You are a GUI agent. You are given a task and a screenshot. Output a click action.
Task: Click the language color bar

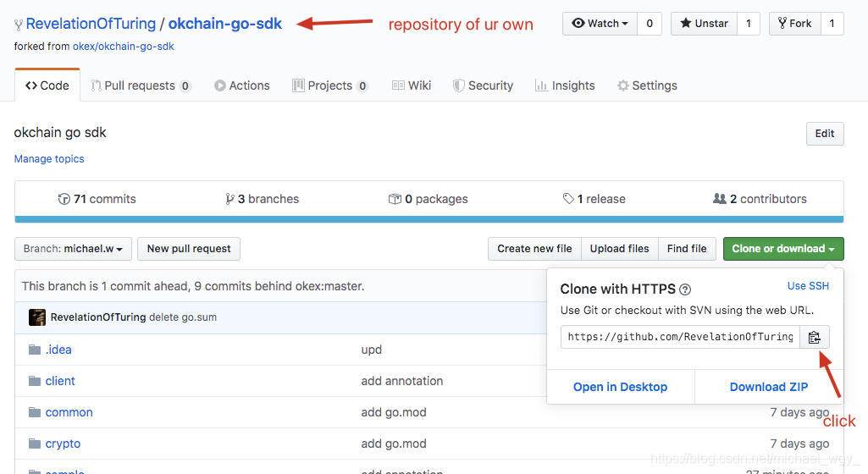[x=429, y=219]
